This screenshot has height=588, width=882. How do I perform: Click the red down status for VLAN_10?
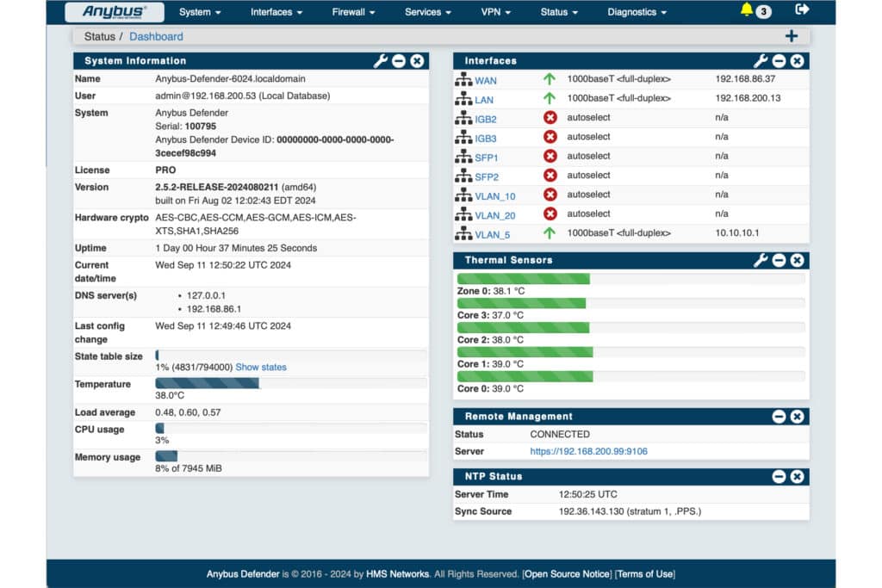tap(550, 195)
